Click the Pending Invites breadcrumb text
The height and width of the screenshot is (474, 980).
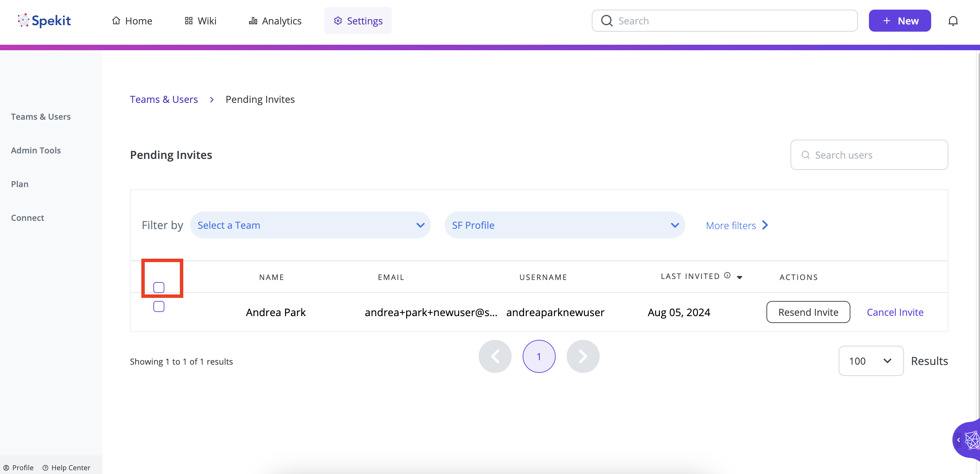(260, 99)
